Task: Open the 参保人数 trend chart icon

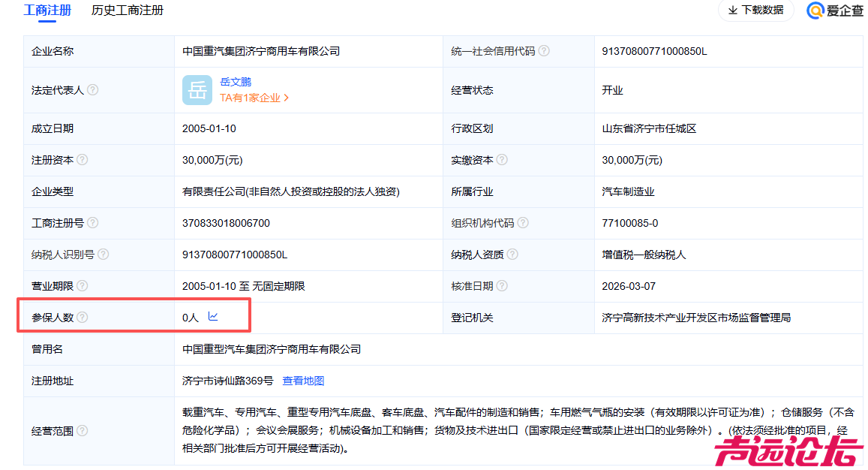Action: 213,317
